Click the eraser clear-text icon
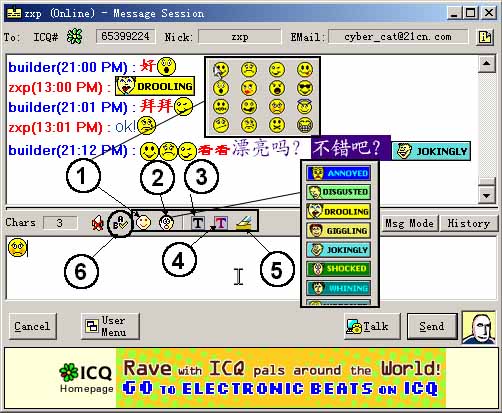This screenshot has width=502, height=413. tap(245, 223)
